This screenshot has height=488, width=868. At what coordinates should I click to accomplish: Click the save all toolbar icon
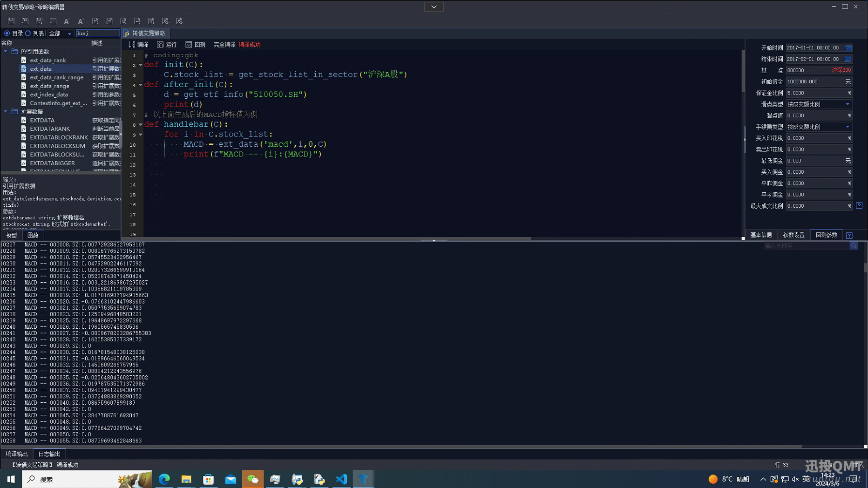tap(25, 21)
